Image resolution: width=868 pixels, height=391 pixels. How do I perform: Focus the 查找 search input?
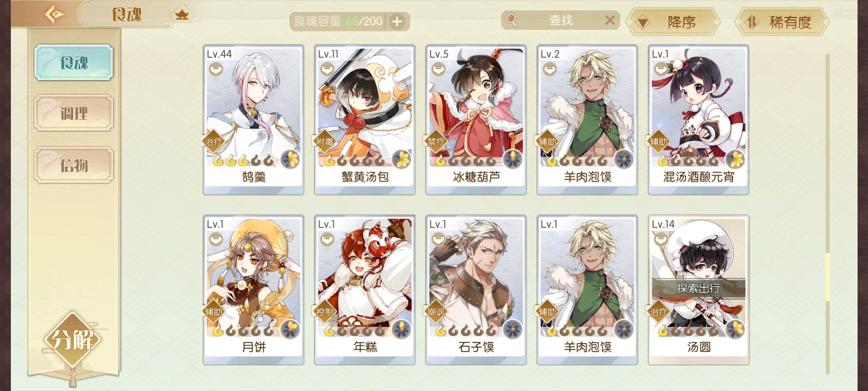(561, 20)
